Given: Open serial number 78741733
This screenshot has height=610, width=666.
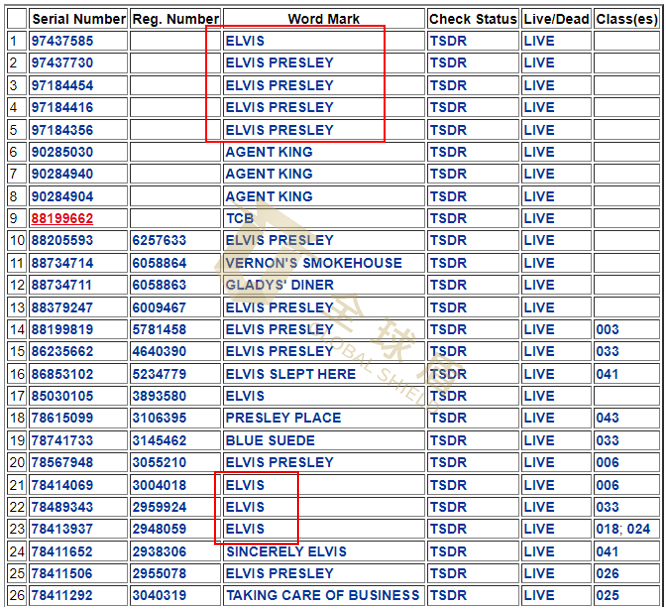Looking at the screenshot, I should [x=62, y=441].
